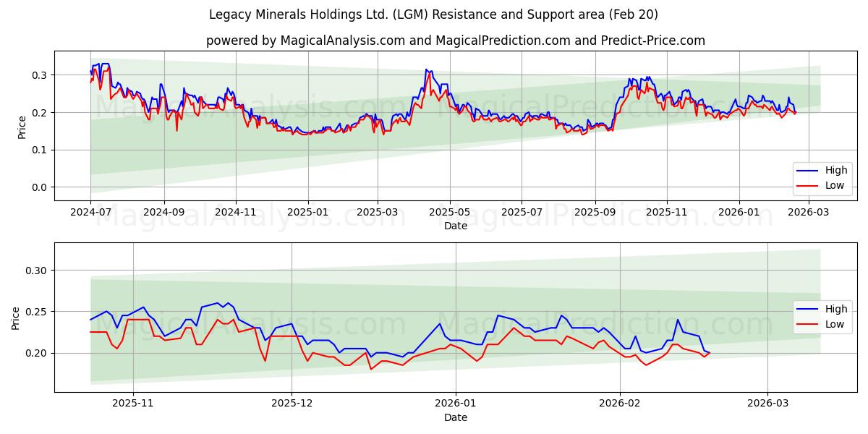This screenshot has width=868, height=434.
Task: Click the 2026-03 date label on the upper chart
Action: (x=809, y=213)
